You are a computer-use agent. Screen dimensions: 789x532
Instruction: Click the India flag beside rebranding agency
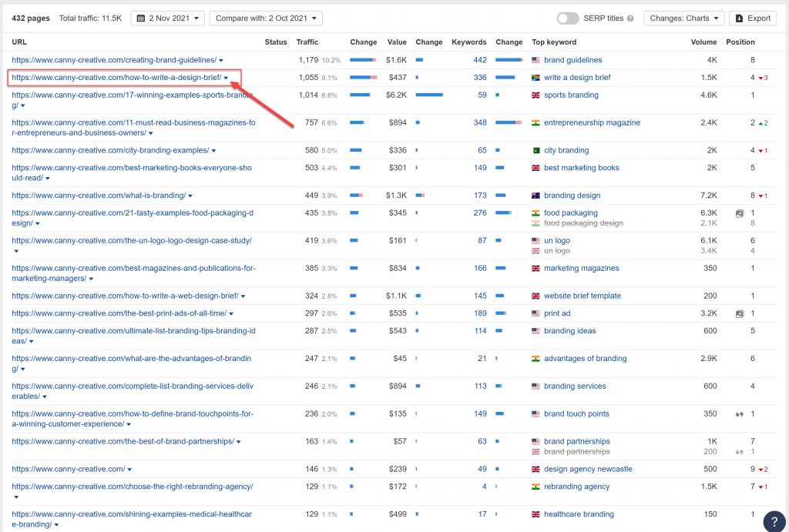click(536, 487)
